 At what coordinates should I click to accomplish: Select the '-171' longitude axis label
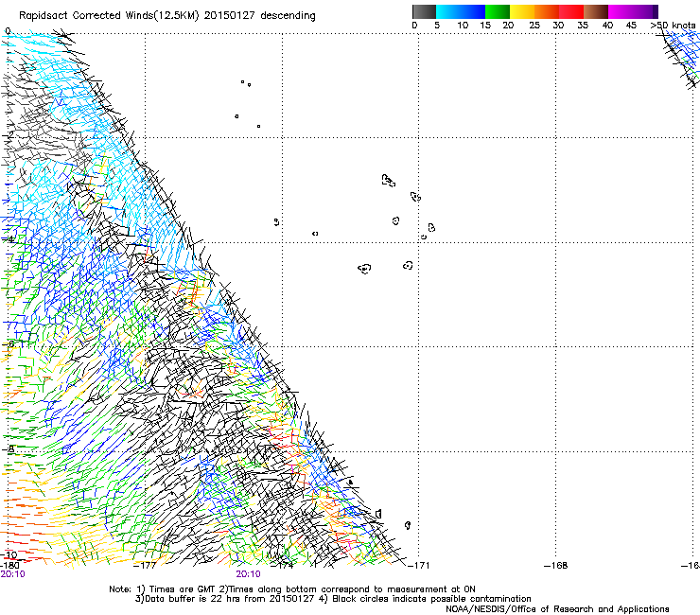point(418,566)
